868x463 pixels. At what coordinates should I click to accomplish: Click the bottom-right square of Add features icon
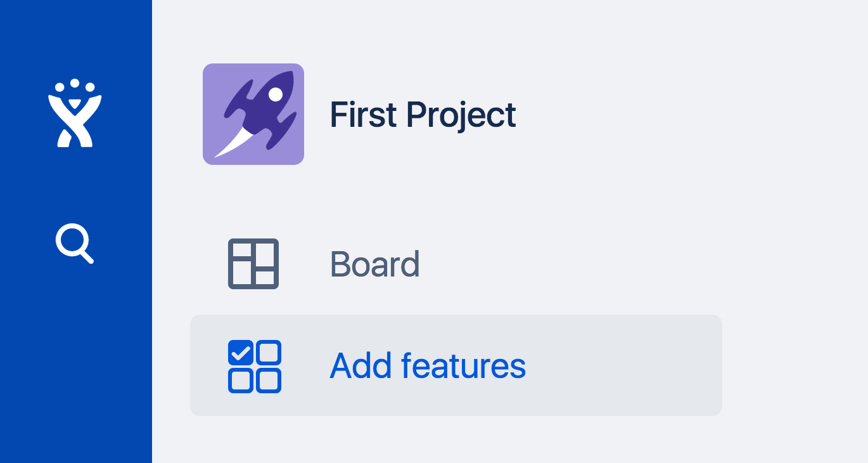click(x=269, y=381)
